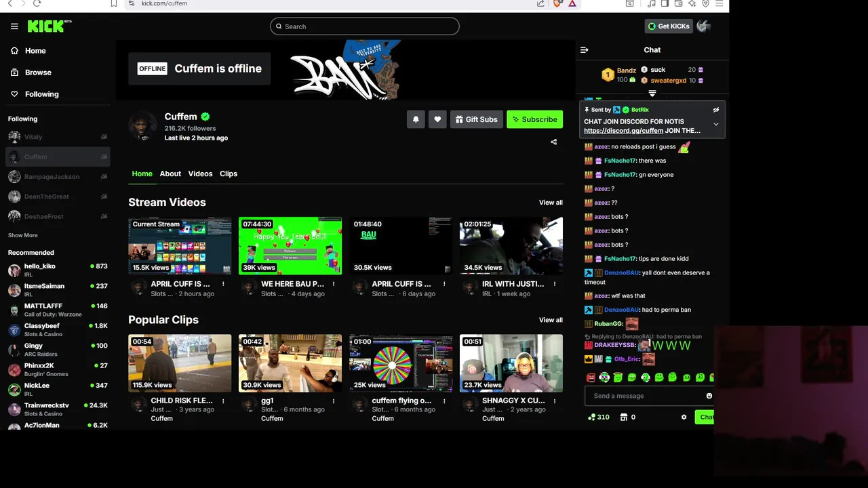
Task: Play the cuffem flying clip thumbnail
Action: pyautogui.click(x=401, y=363)
